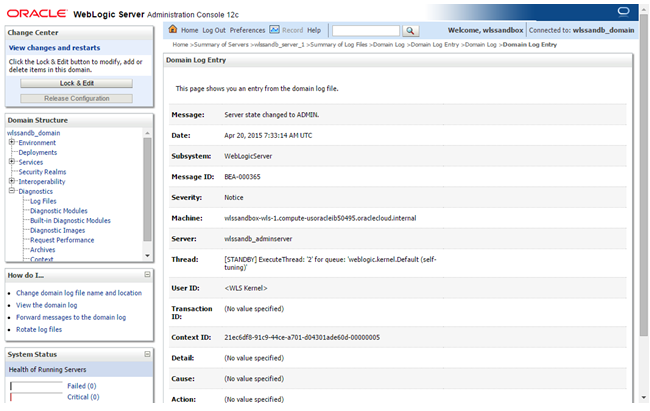This screenshot has width=650, height=411.
Task: Click Forward messages to the domain log
Action: click(71, 317)
